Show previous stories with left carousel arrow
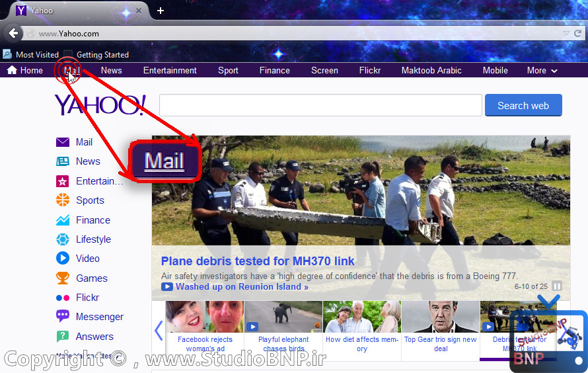The width and height of the screenshot is (588, 373). pyautogui.click(x=159, y=331)
